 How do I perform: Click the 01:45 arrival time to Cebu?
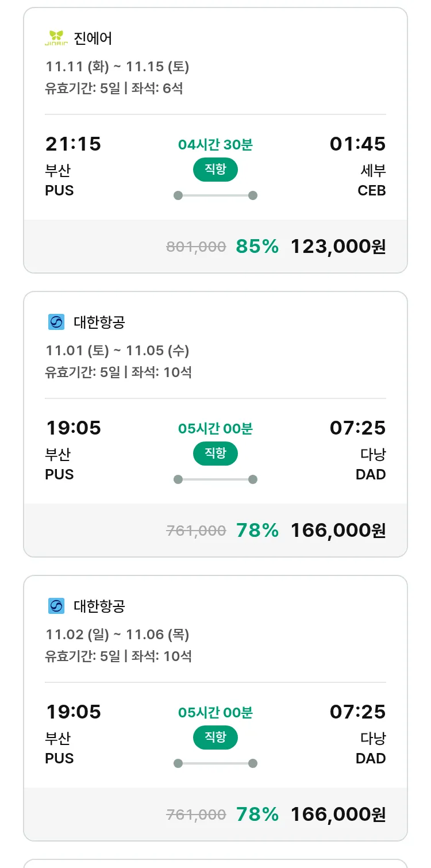point(357,144)
